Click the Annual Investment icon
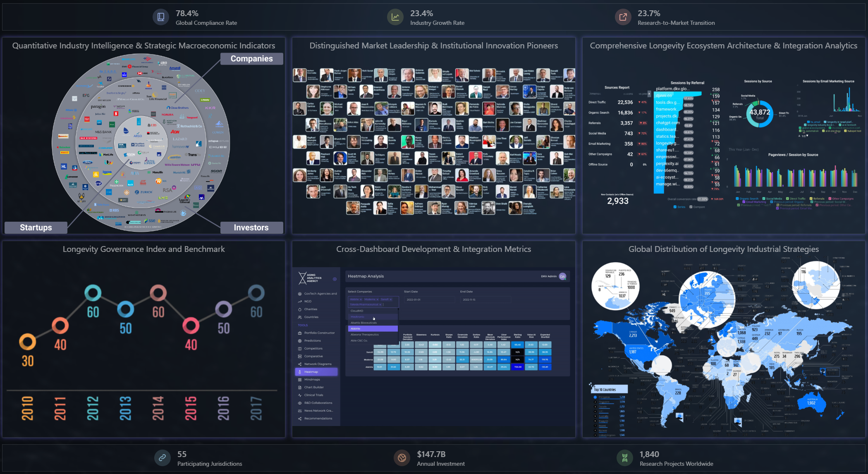 pos(402,458)
